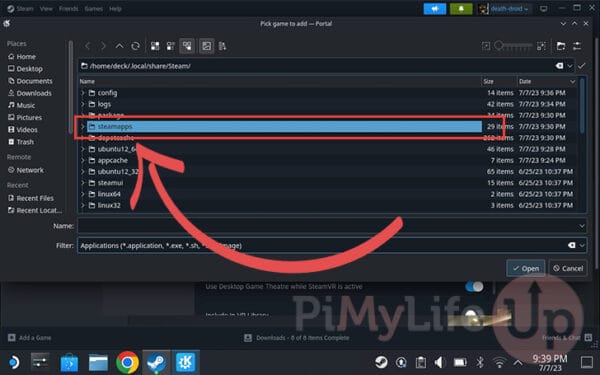Click the zoom-out icon beside slider

tap(486, 46)
